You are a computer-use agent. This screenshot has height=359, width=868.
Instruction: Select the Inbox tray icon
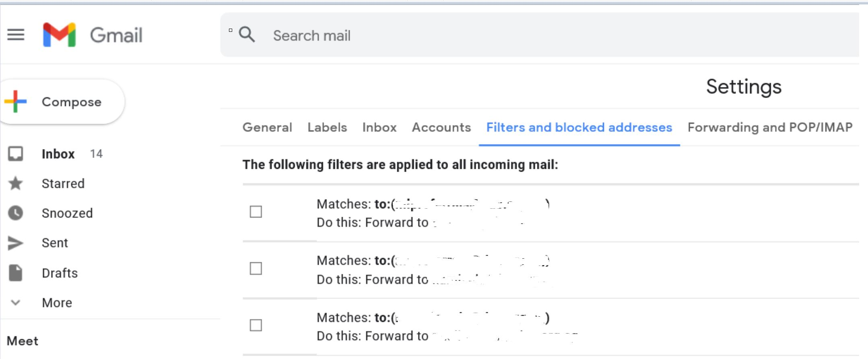(16, 153)
